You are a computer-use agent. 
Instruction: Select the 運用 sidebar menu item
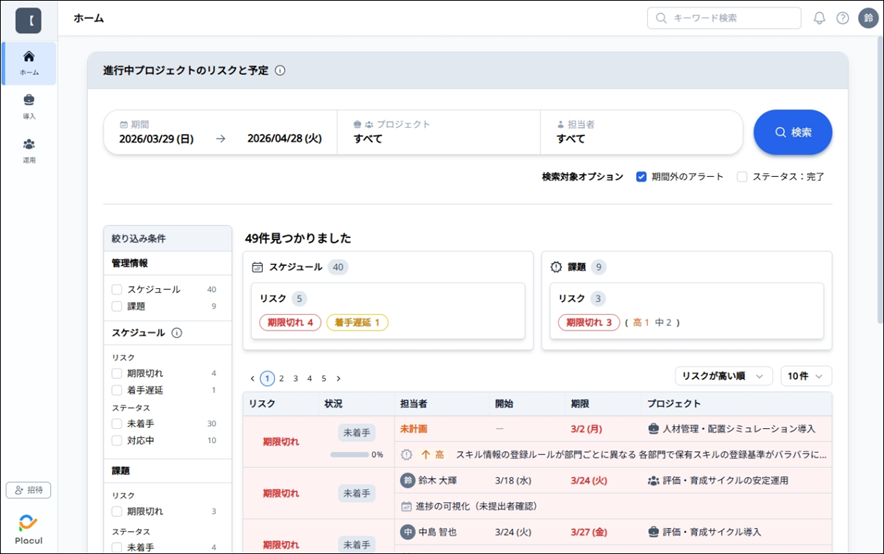tap(29, 150)
